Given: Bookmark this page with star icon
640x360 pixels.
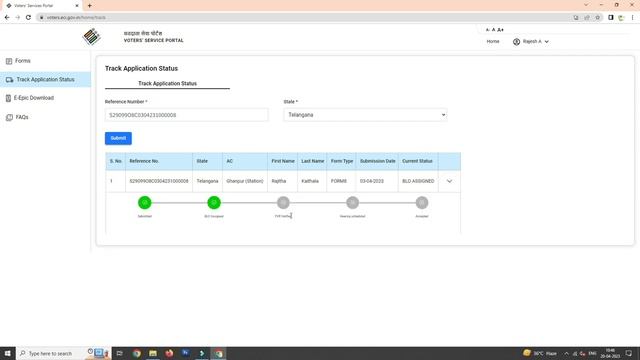Looking at the screenshot, I should 598,18.
